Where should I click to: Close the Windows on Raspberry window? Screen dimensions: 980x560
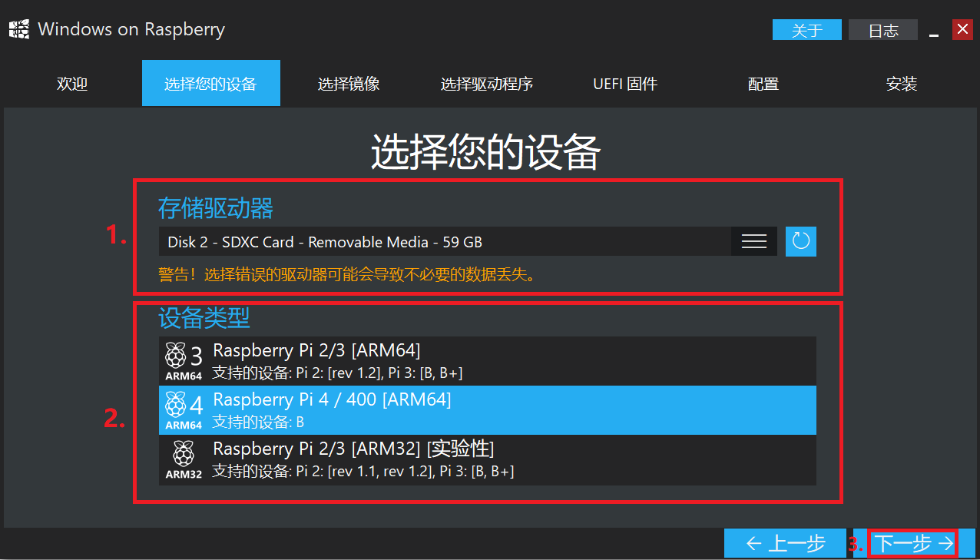[962, 30]
